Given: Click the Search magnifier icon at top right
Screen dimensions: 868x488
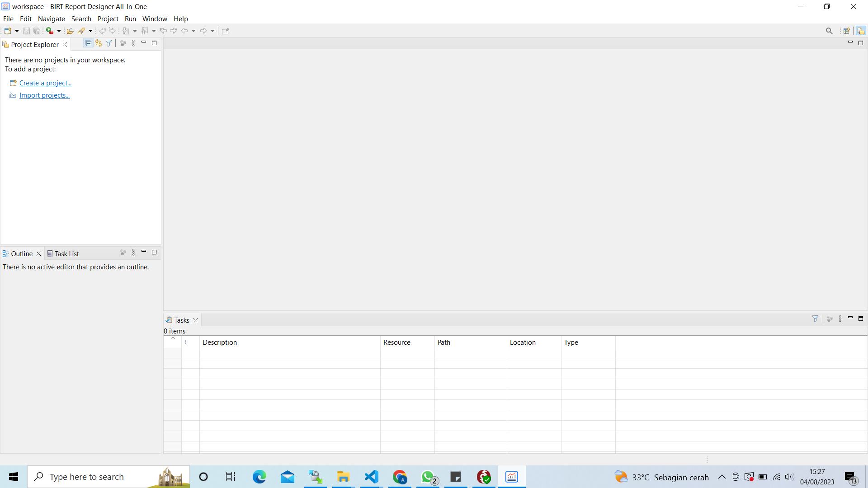Looking at the screenshot, I should click(x=829, y=31).
